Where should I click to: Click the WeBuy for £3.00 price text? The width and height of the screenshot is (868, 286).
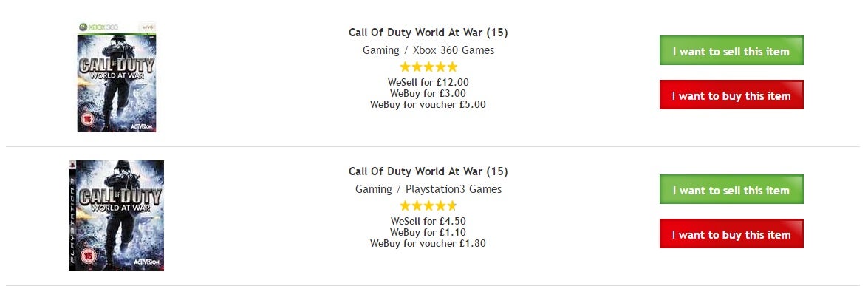point(428,93)
